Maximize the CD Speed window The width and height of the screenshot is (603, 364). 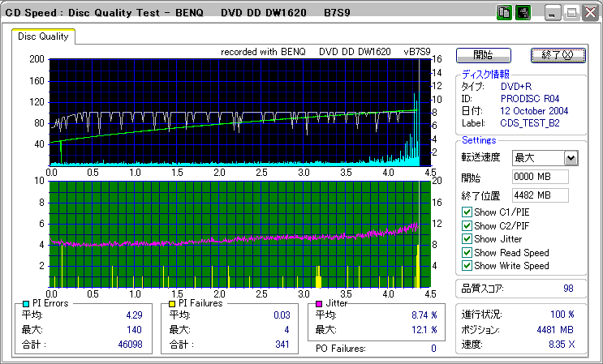571,13
